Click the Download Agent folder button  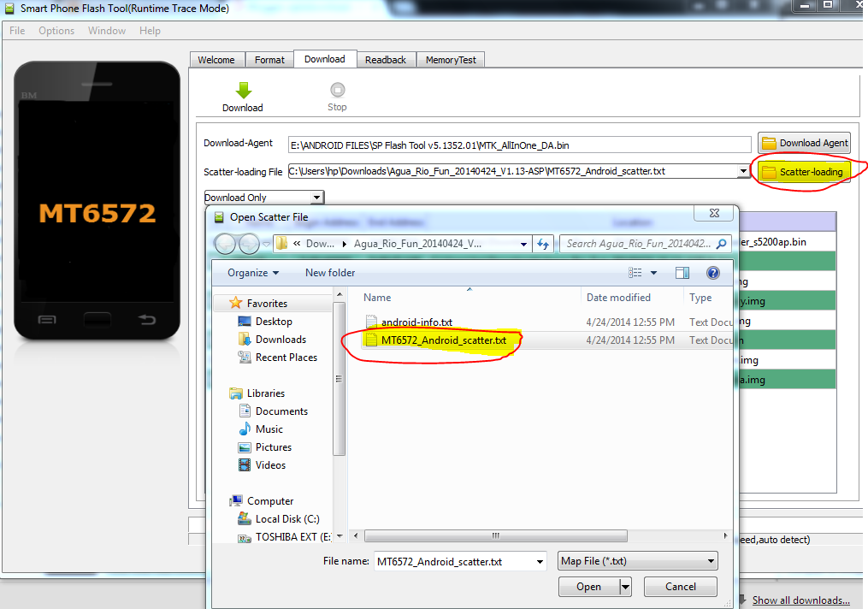tap(805, 143)
